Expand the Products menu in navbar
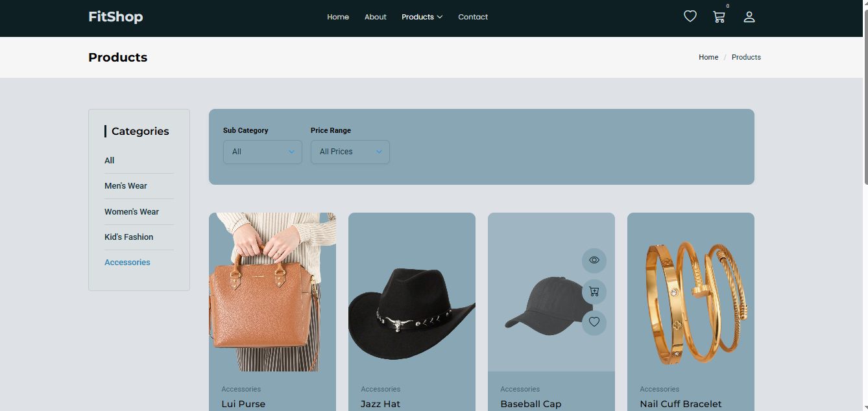The image size is (868, 411). 422,17
